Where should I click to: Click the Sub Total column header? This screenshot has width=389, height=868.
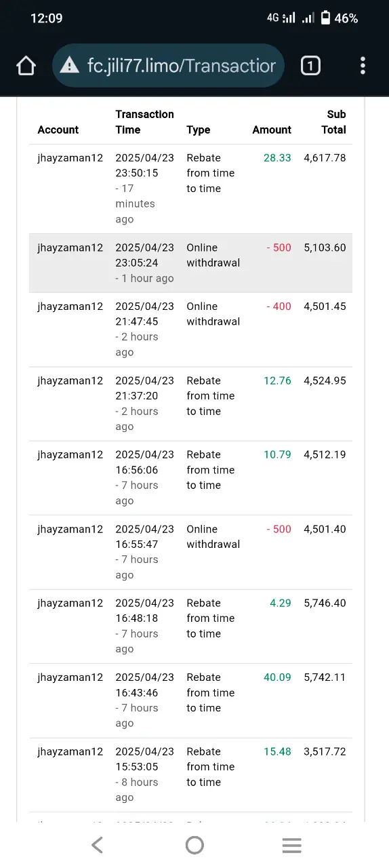(333, 122)
